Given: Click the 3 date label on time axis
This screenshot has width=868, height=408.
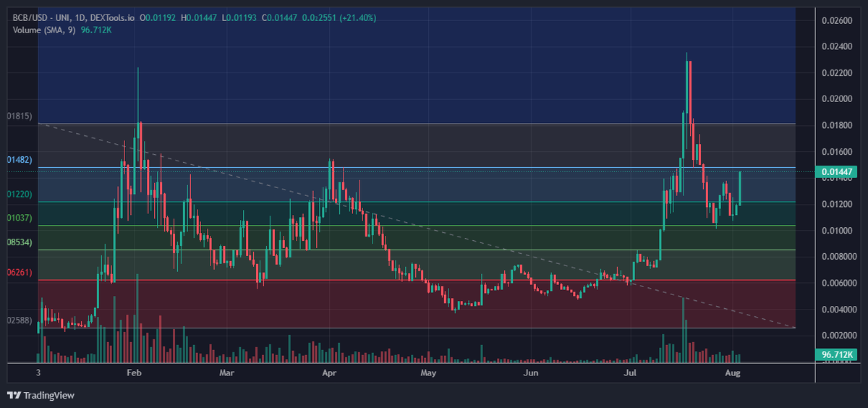Looking at the screenshot, I should point(38,373).
